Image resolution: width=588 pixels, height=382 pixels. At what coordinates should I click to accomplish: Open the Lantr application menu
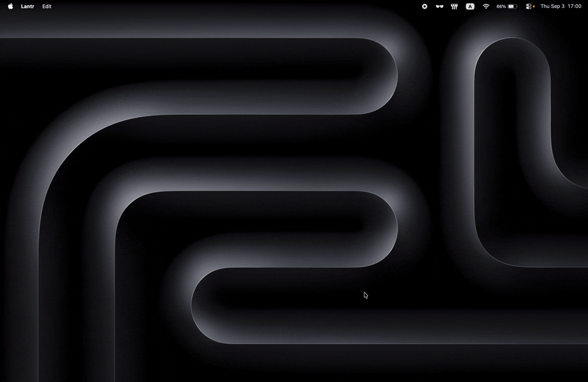pyautogui.click(x=28, y=6)
